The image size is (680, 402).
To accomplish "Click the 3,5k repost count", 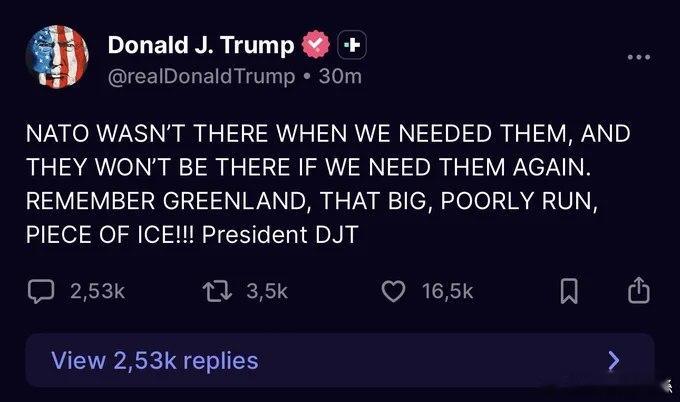I will (x=267, y=291).
